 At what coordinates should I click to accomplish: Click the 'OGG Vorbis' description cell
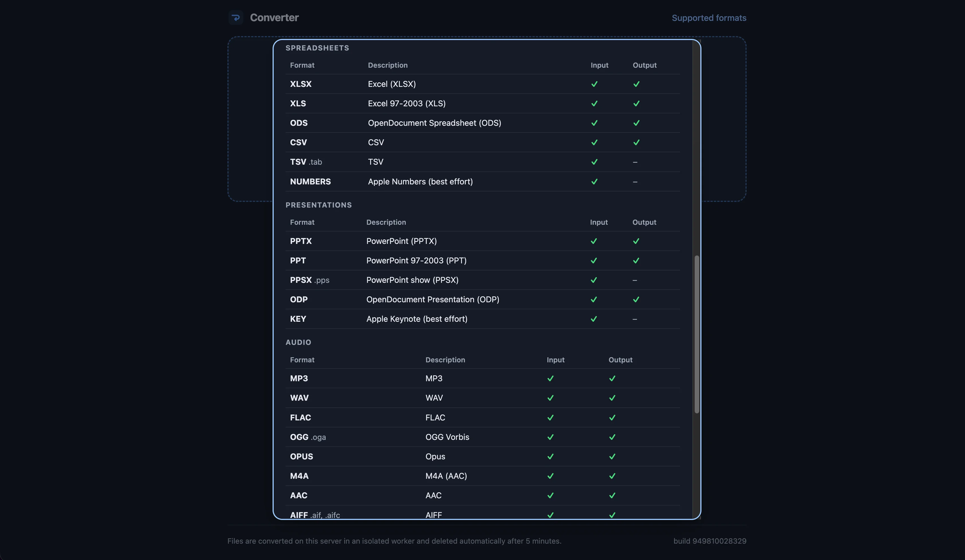tap(447, 437)
